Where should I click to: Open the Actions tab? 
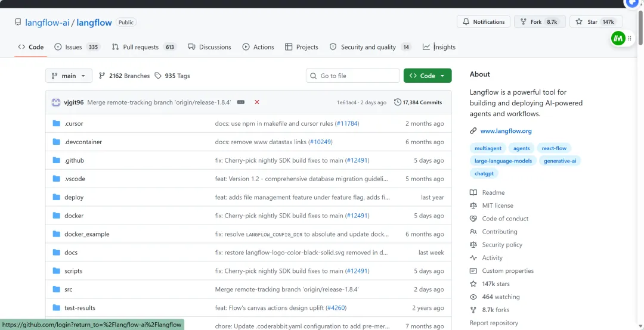click(258, 47)
